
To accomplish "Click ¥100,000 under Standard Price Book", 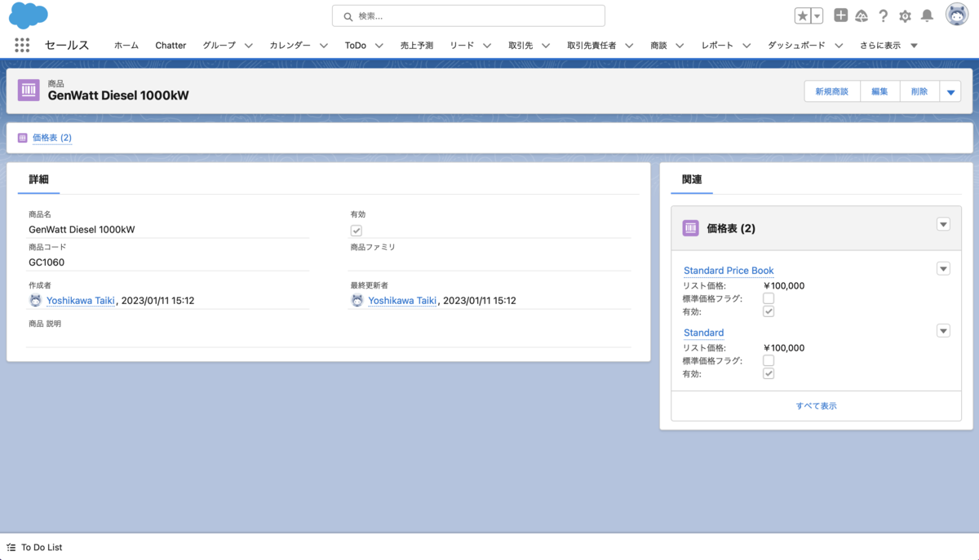I will (784, 285).
